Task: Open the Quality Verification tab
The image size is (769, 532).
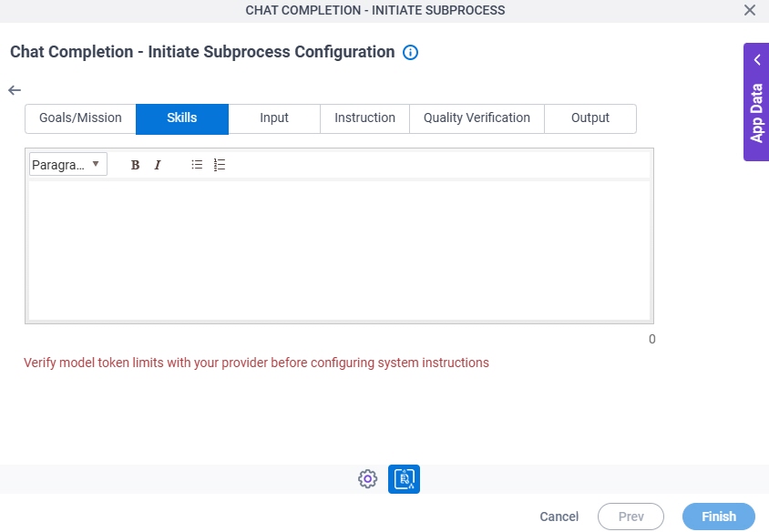Action: [x=477, y=118]
